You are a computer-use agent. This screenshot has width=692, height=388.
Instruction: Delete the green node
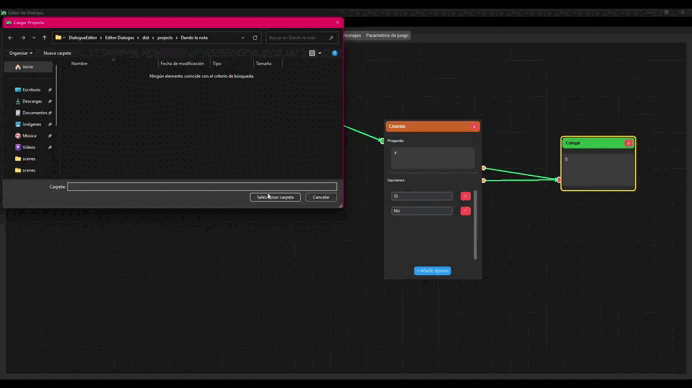coord(628,143)
